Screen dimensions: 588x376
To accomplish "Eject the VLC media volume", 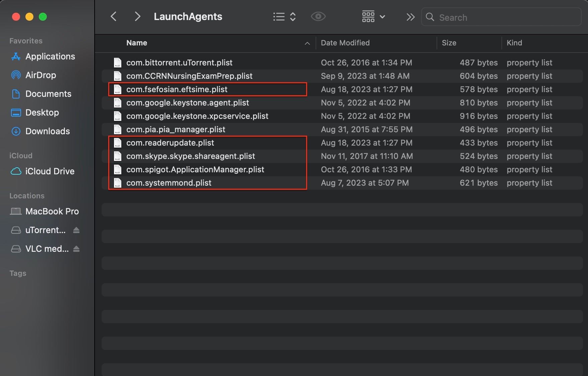I will (76, 249).
